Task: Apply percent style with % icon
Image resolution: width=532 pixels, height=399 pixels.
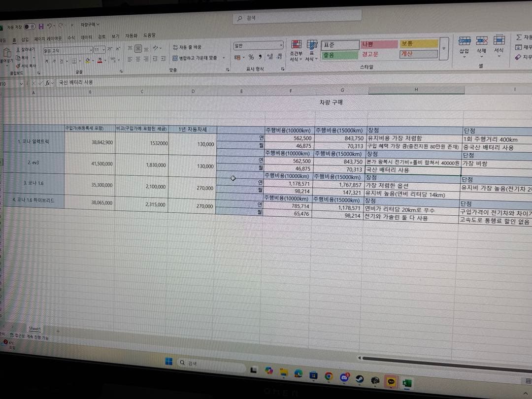Action: pyautogui.click(x=251, y=57)
